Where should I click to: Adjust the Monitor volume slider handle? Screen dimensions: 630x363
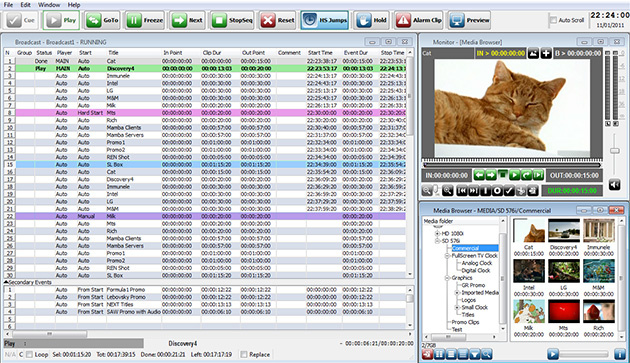pos(614,151)
